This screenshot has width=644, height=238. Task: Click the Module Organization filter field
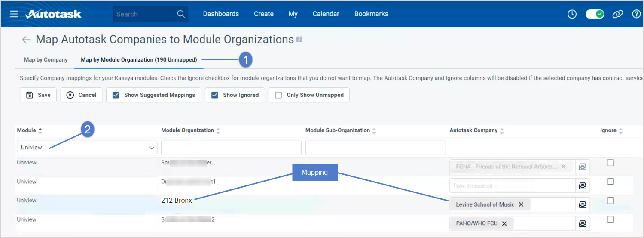pos(231,148)
